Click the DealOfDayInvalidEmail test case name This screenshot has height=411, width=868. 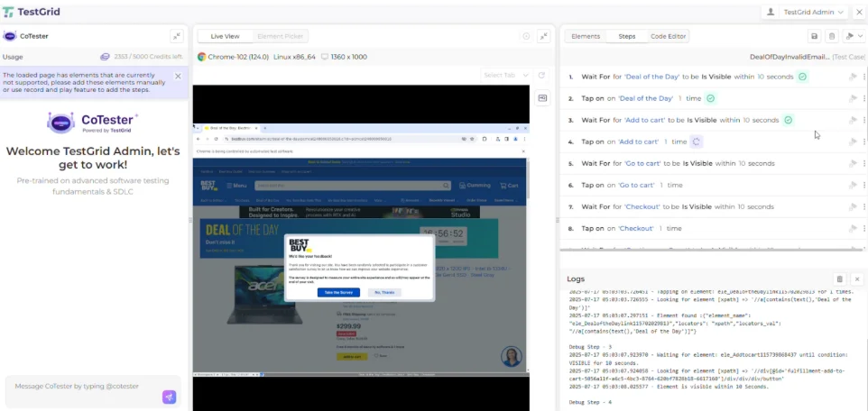[x=790, y=57]
